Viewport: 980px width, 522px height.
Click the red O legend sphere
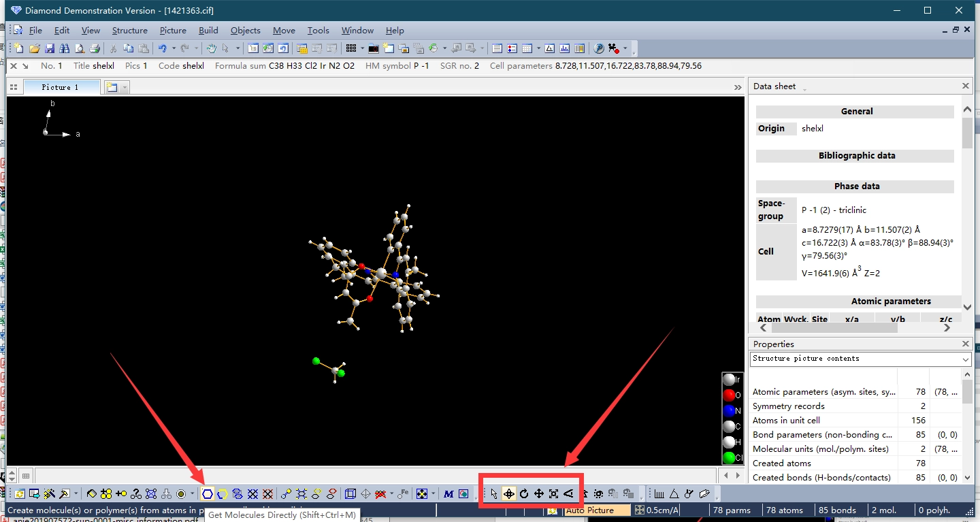pyautogui.click(x=729, y=395)
